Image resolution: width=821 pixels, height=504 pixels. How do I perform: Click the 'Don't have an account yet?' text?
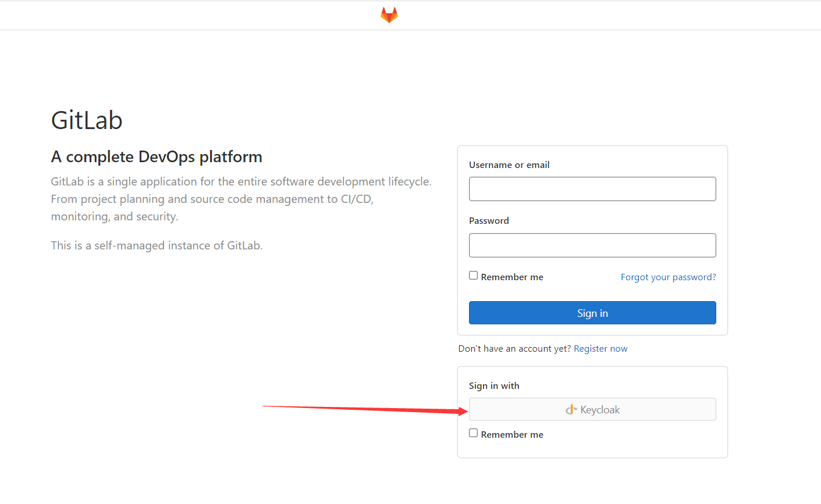514,349
